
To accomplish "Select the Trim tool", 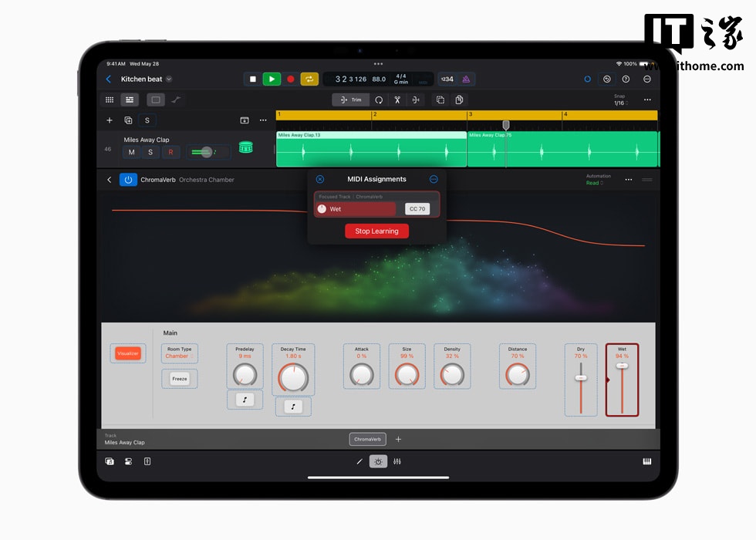I will (x=350, y=100).
